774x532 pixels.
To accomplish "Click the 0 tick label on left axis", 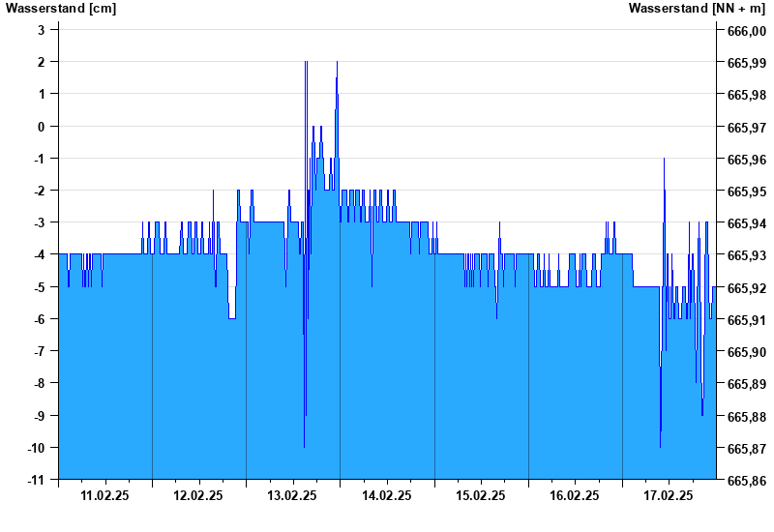I will [42, 127].
